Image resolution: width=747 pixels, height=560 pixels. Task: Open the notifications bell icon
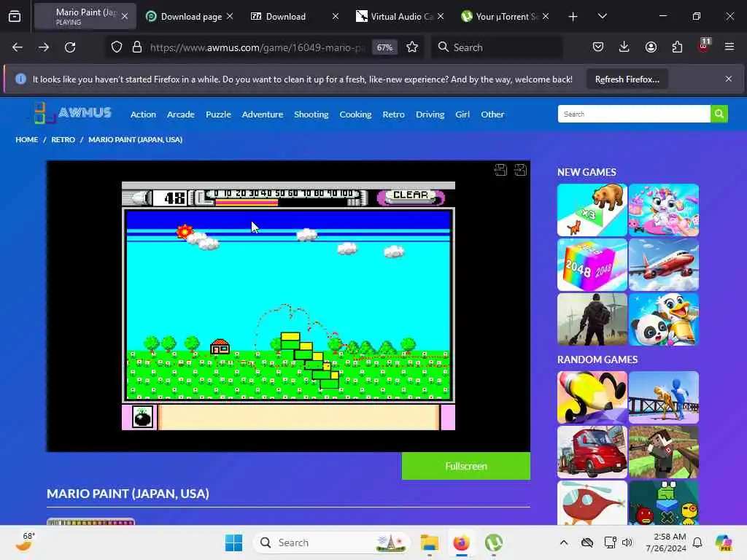point(697,542)
